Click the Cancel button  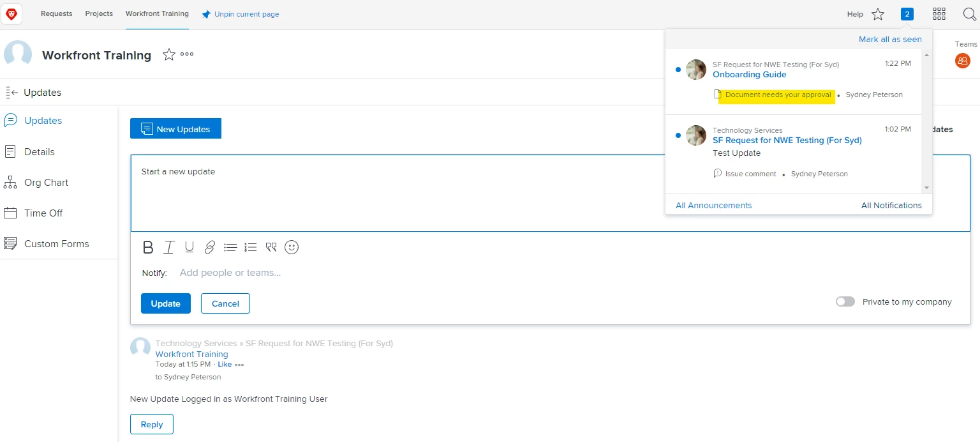pos(225,303)
